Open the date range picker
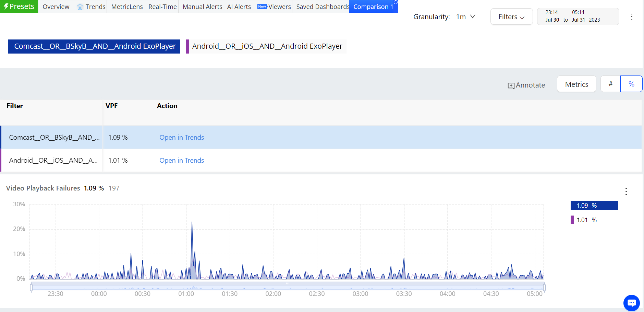644x312 pixels. [578, 16]
